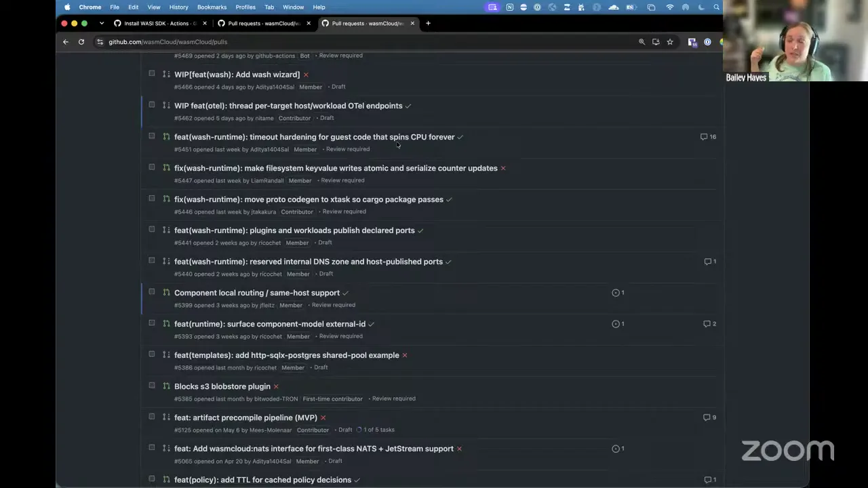
Task: Click the failed-check X beside the wash wizard PR
Action: [x=306, y=75]
